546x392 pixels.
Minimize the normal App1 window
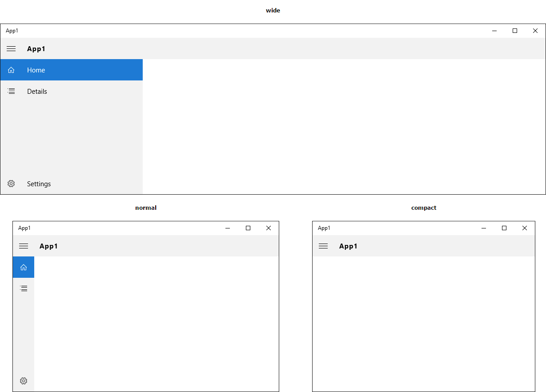click(228, 228)
